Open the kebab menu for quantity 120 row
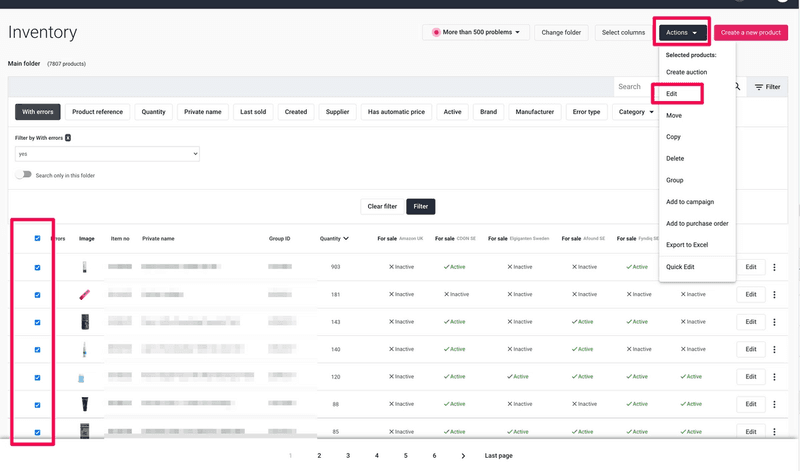 (x=774, y=377)
